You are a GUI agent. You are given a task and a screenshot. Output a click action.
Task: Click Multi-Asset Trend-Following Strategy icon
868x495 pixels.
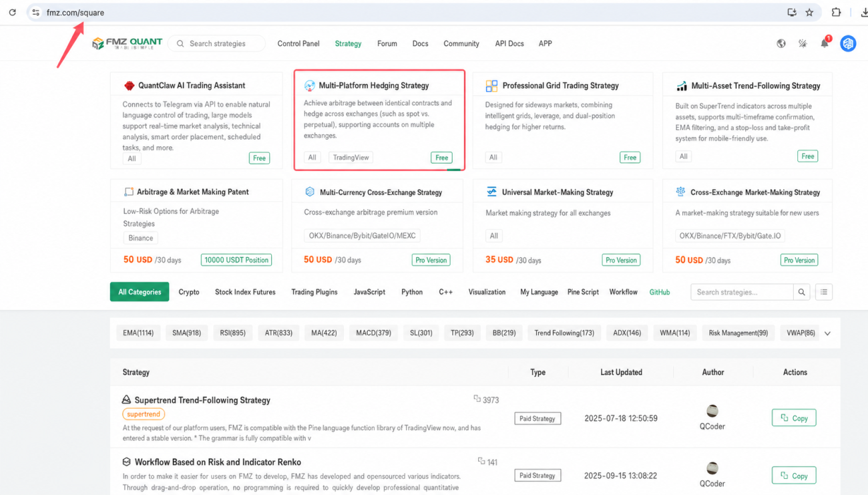point(682,86)
